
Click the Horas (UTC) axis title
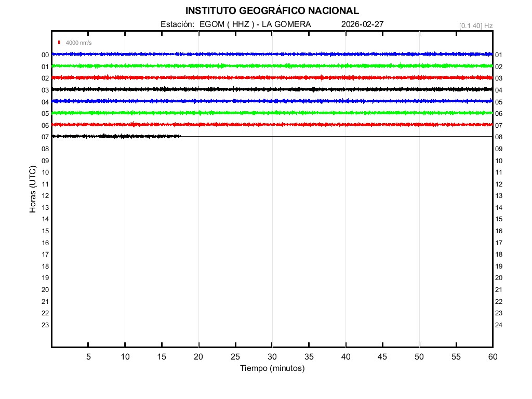click(33, 190)
